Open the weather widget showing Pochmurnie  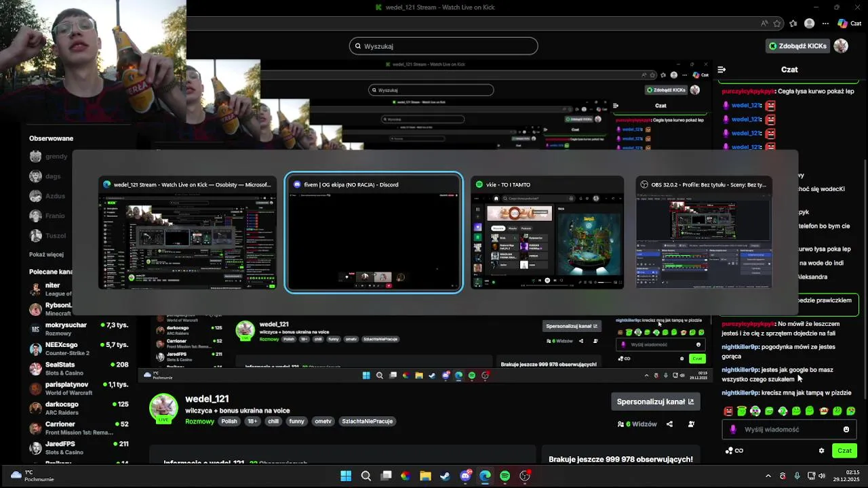(33, 476)
